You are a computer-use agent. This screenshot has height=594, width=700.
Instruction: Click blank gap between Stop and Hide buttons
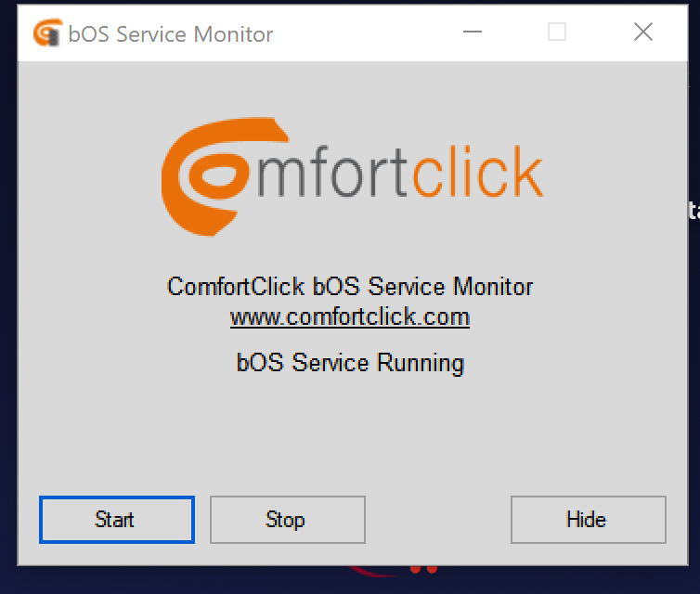[437, 520]
